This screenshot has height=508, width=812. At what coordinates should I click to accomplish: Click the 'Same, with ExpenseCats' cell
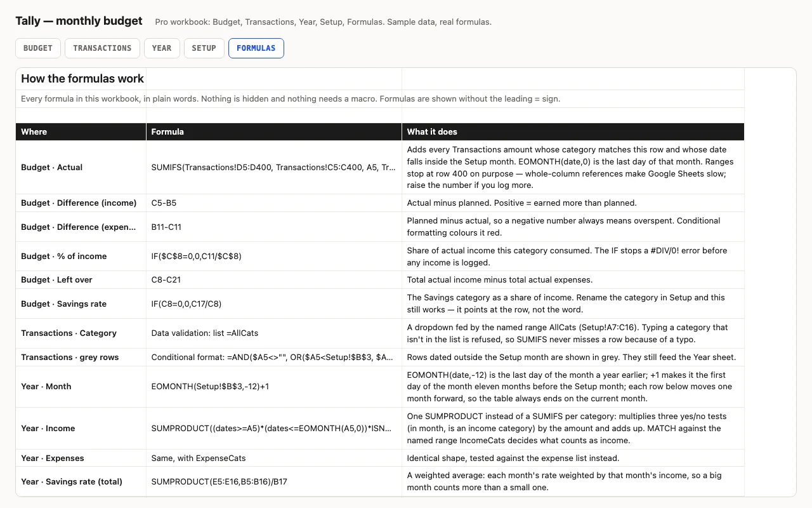274,458
